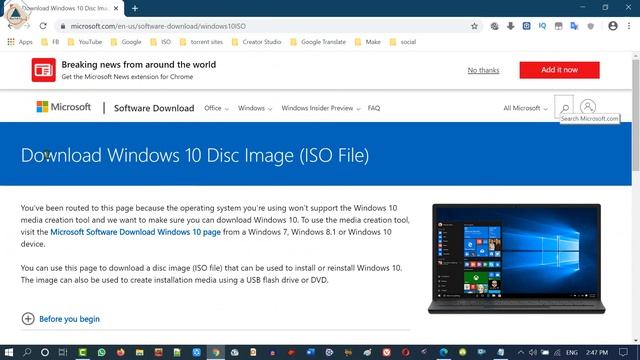Image resolution: width=640 pixels, height=360 pixels.
Task: Open the Creator Studio bookmarks folder
Action: [x=256, y=42]
